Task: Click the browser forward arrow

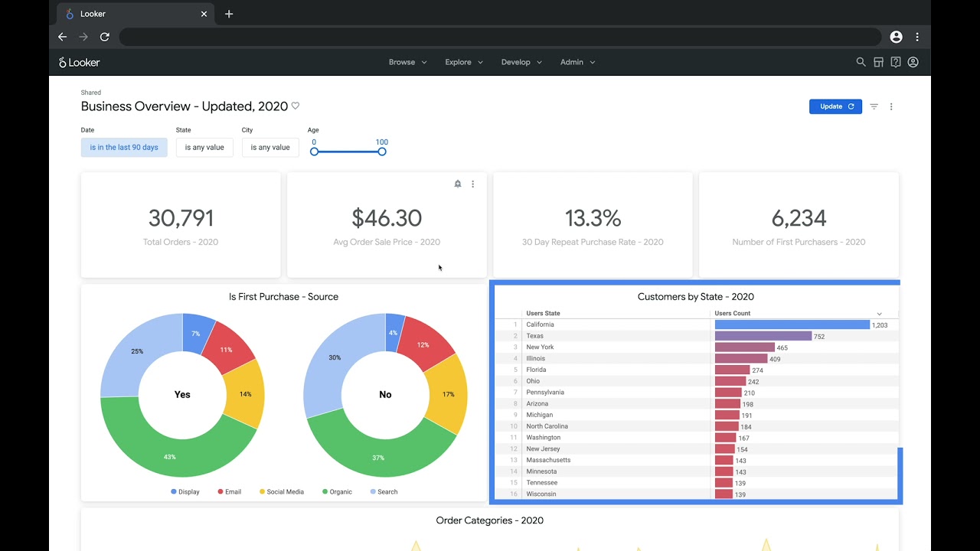Action: (x=83, y=37)
